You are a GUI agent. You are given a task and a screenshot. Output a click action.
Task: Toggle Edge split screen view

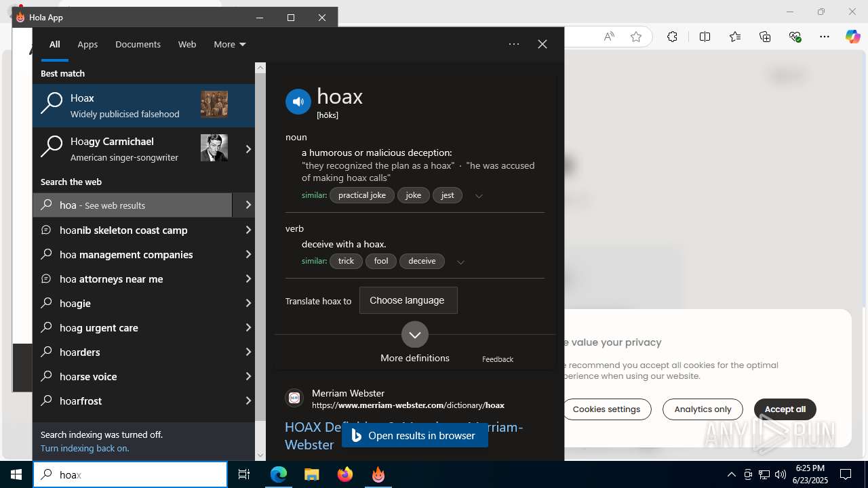tap(705, 37)
